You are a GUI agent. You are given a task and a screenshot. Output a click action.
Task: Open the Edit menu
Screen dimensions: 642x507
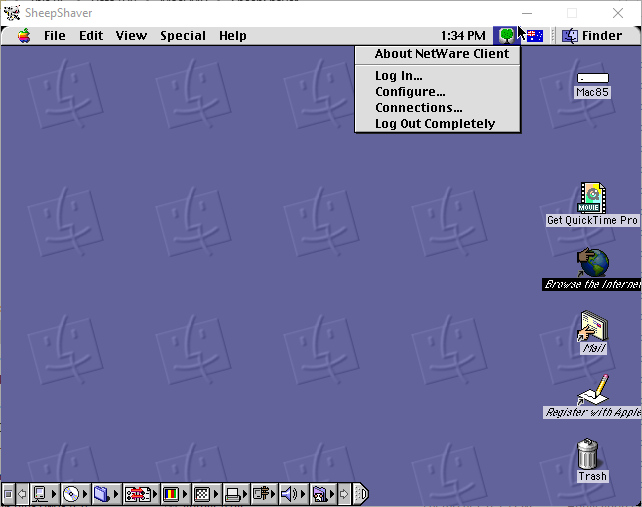click(91, 36)
